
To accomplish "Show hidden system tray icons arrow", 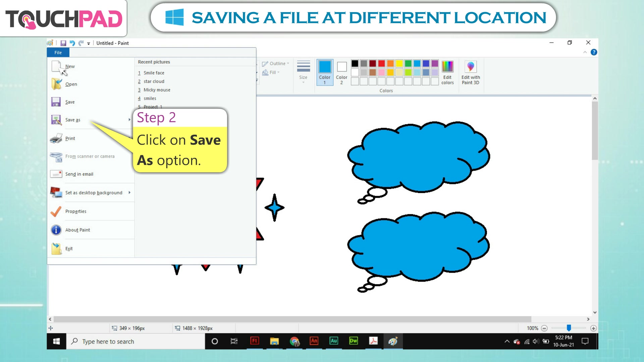I will pyautogui.click(x=507, y=342).
